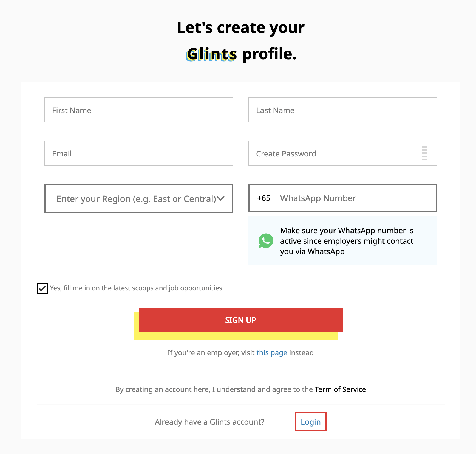Viewport: 476px width, 454px height.
Task: Click the SIGN UP button
Action: pyautogui.click(x=240, y=320)
